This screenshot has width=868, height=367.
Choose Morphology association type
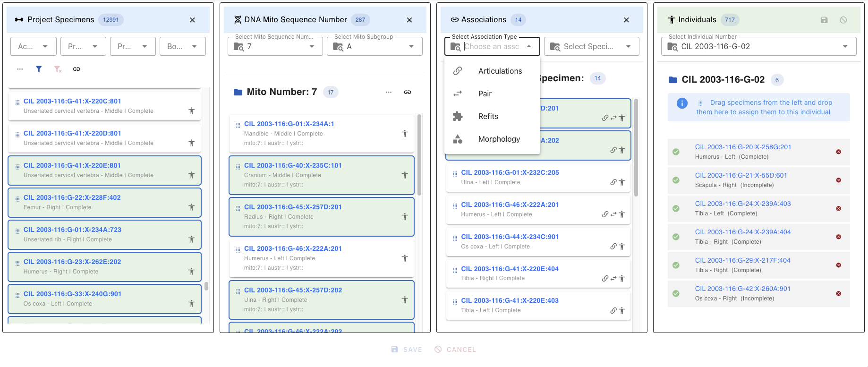tap(492, 139)
